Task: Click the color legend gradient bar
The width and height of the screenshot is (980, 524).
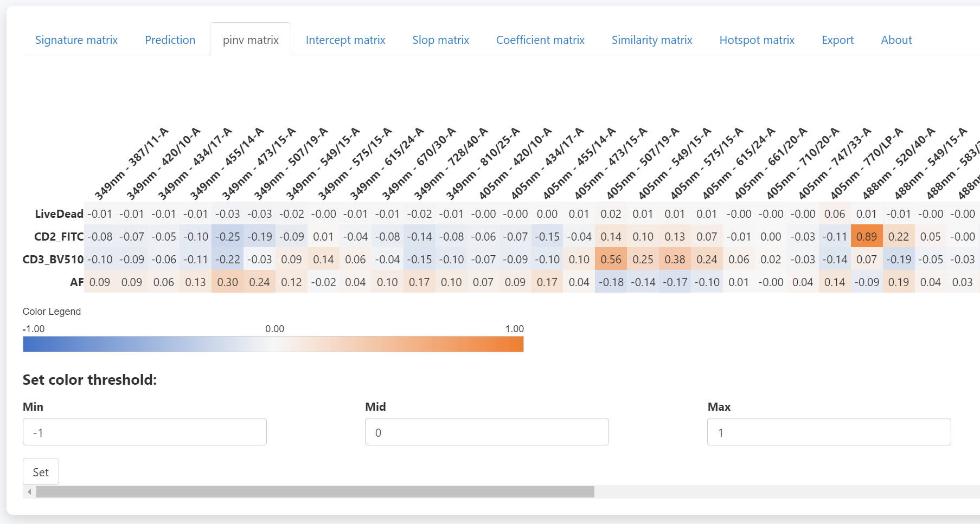Action: click(273, 344)
